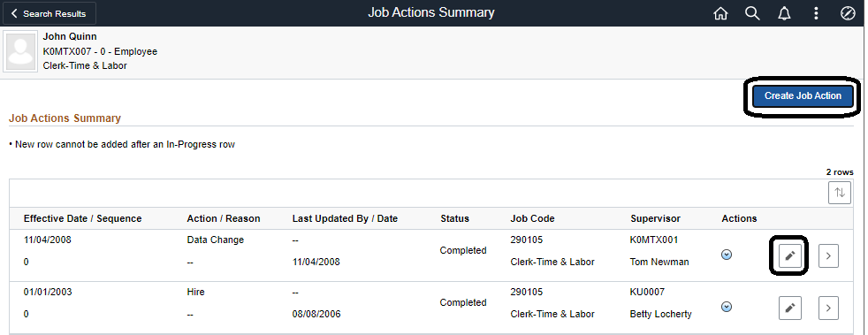
Task: Click the Action / Reason column header
Action: click(224, 218)
